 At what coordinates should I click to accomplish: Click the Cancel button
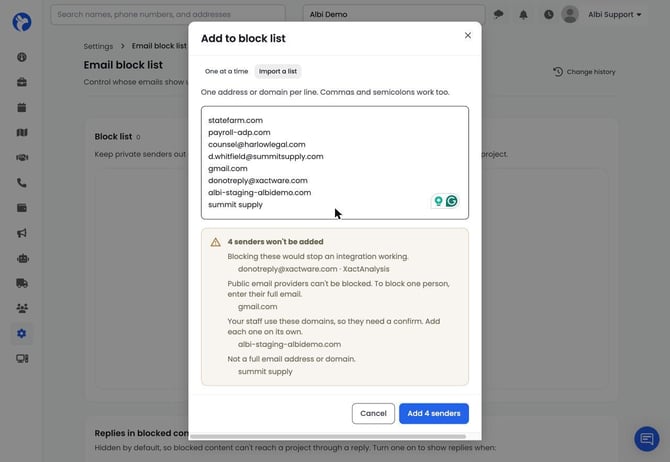point(373,413)
